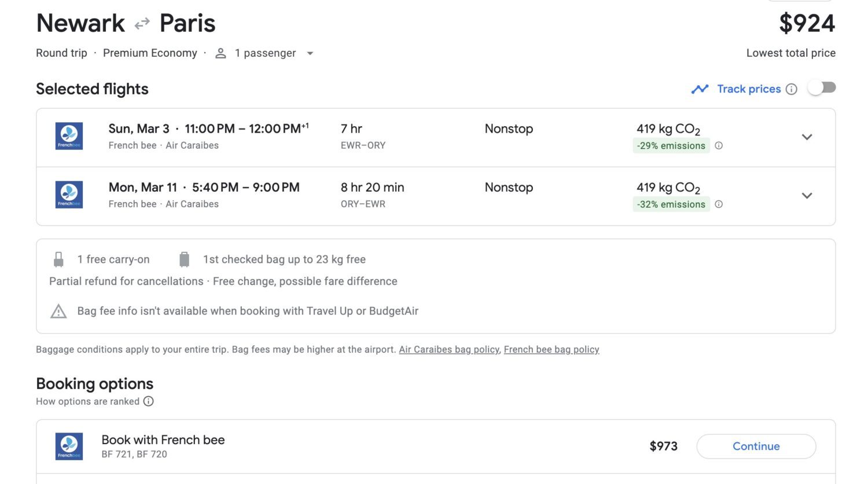Click Continue to book with French bee
This screenshot has width=868, height=484.
pos(756,446)
